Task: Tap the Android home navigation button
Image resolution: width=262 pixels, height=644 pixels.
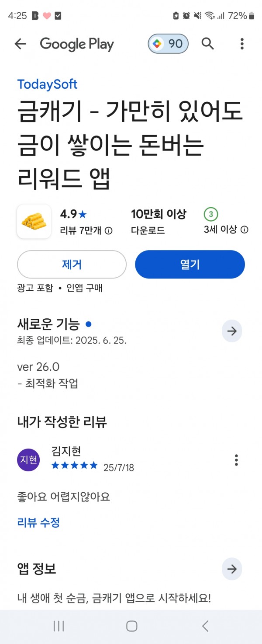Action: coord(131,626)
